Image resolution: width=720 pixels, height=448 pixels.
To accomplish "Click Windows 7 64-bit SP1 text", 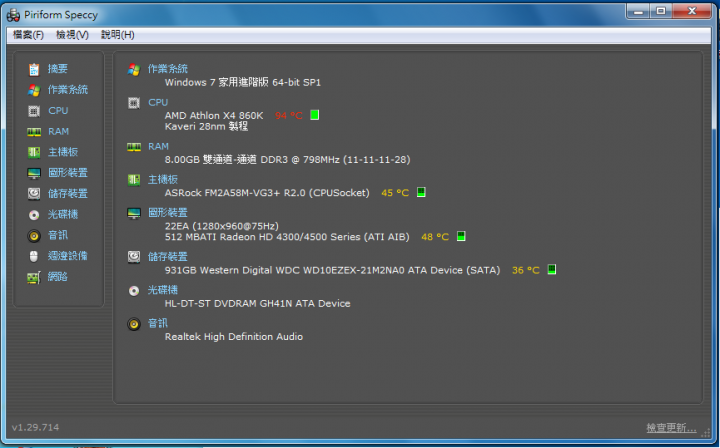I will (243, 83).
